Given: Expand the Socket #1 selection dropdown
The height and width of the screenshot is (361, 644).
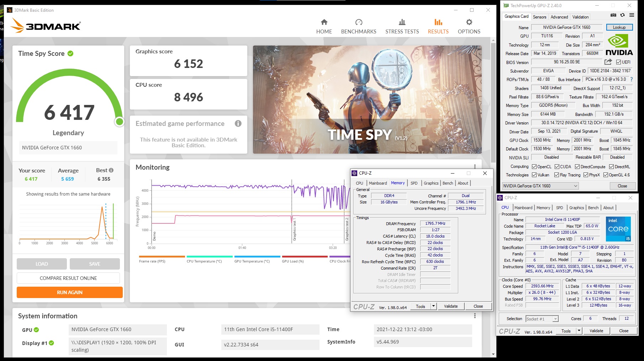Looking at the screenshot, I should (555, 319).
